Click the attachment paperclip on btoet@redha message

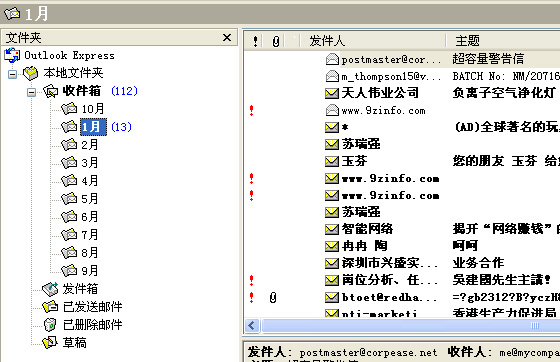pos(273,297)
